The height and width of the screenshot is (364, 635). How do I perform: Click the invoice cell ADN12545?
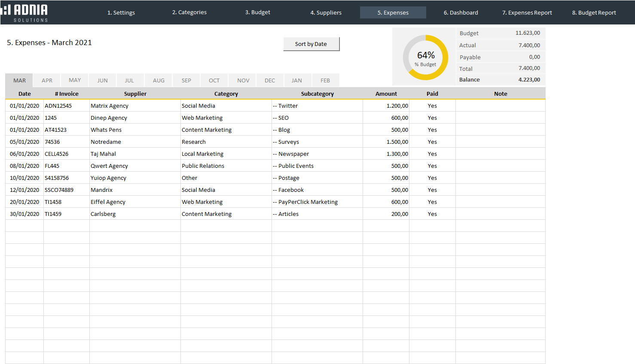[66, 106]
